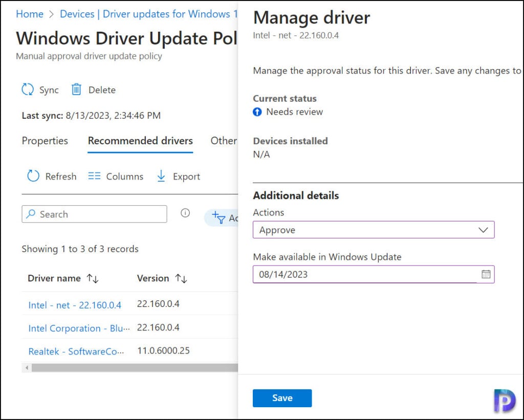Open Intel - net - 22.160.0.4 driver link
The width and height of the screenshot is (524, 420).
[75, 305]
